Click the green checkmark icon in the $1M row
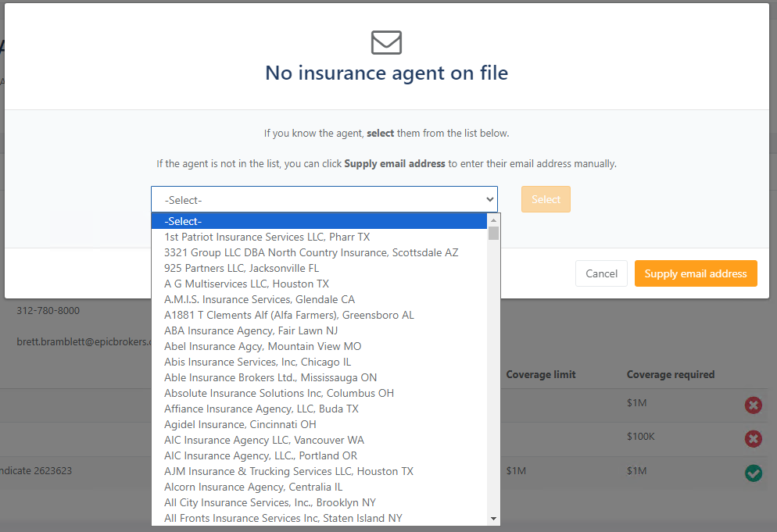Viewport: 777px width, 532px height. tap(754, 473)
